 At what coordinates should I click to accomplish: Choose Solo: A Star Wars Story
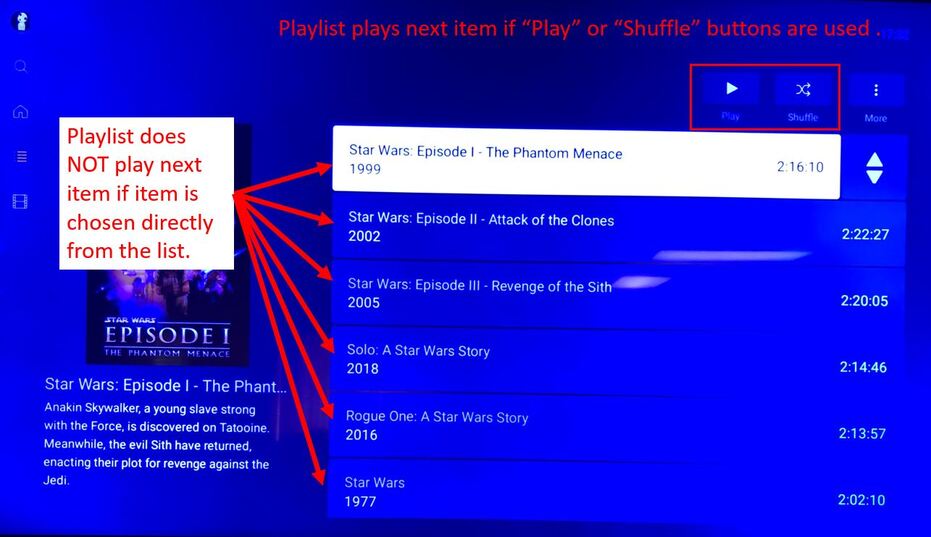(x=616, y=360)
